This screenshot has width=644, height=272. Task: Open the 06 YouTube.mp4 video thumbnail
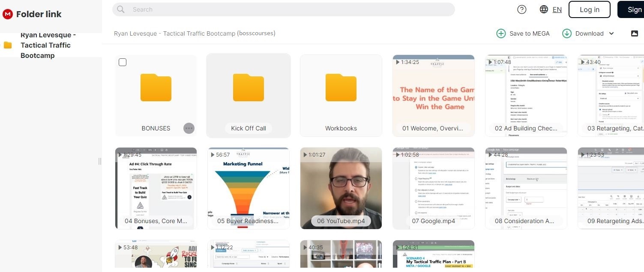tap(341, 188)
